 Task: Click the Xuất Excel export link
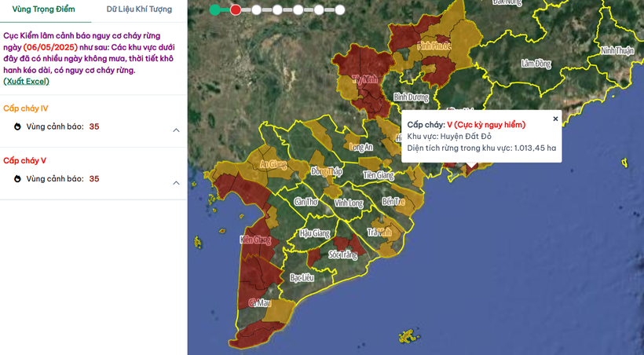tap(26, 81)
